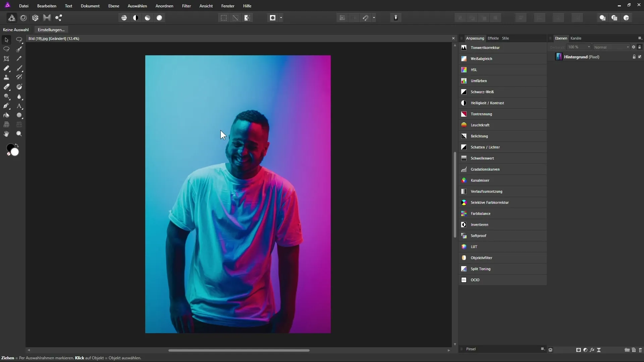Click the invert selection toolbar icon
This screenshot has height=362, width=644.
[x=247, y=18]
